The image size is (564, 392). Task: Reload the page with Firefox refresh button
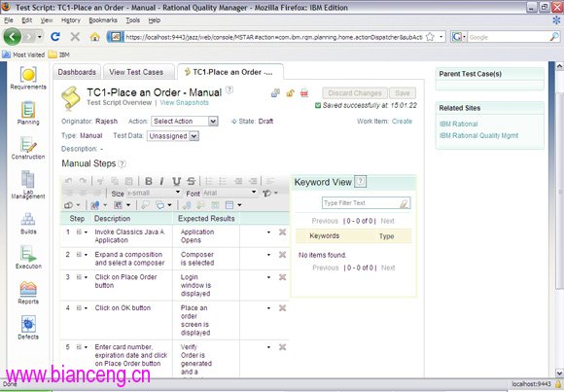coord(55,37)
